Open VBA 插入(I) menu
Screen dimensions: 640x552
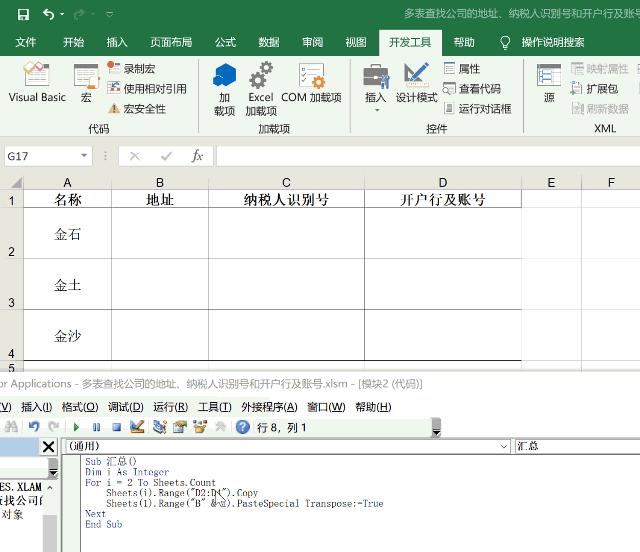click(37, 407)
